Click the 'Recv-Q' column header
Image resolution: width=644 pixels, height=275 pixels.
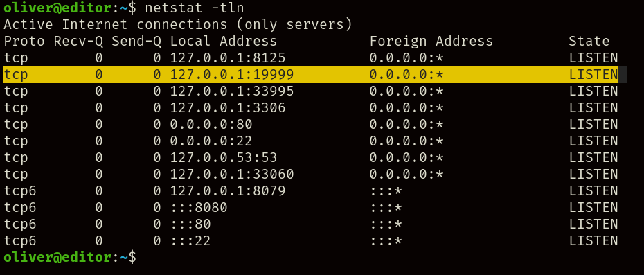(78, 41)
